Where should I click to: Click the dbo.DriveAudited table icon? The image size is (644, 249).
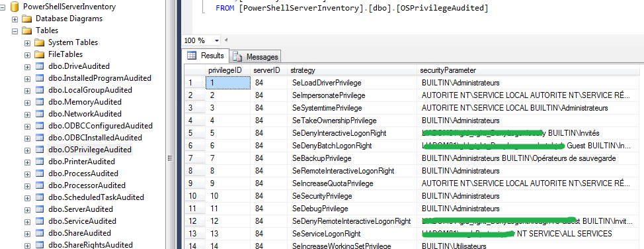click(40, 66)
